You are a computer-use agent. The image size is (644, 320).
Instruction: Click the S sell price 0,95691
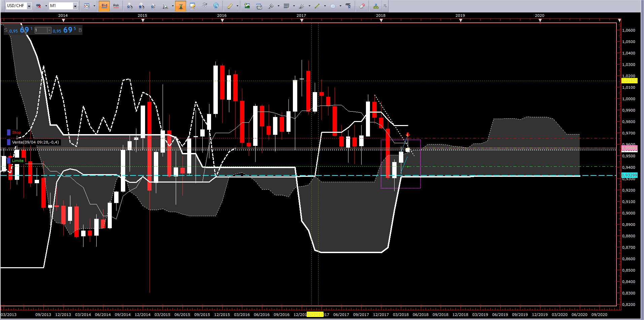click(18, 30)
